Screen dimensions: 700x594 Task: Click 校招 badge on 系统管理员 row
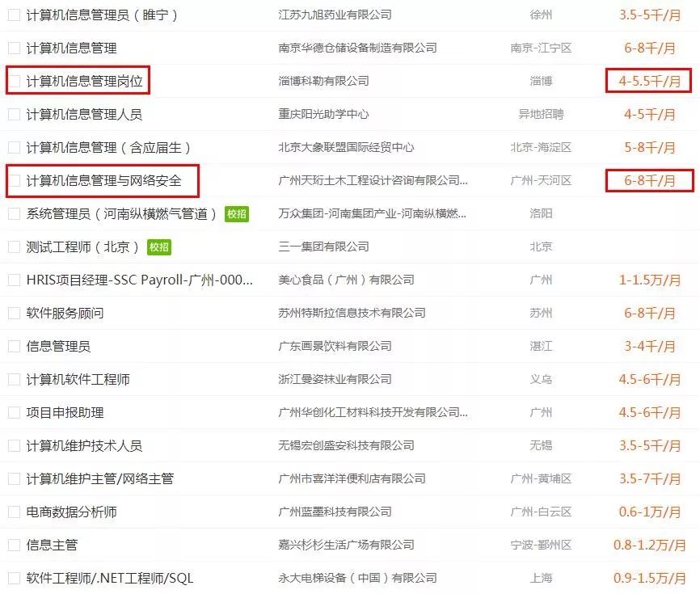237,214
